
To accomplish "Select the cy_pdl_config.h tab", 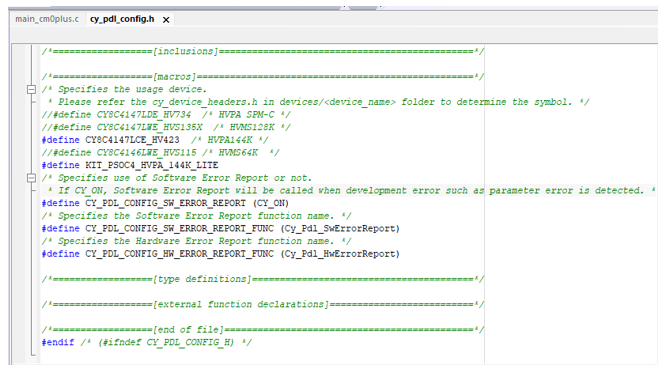I will click(x=122, y=19).
